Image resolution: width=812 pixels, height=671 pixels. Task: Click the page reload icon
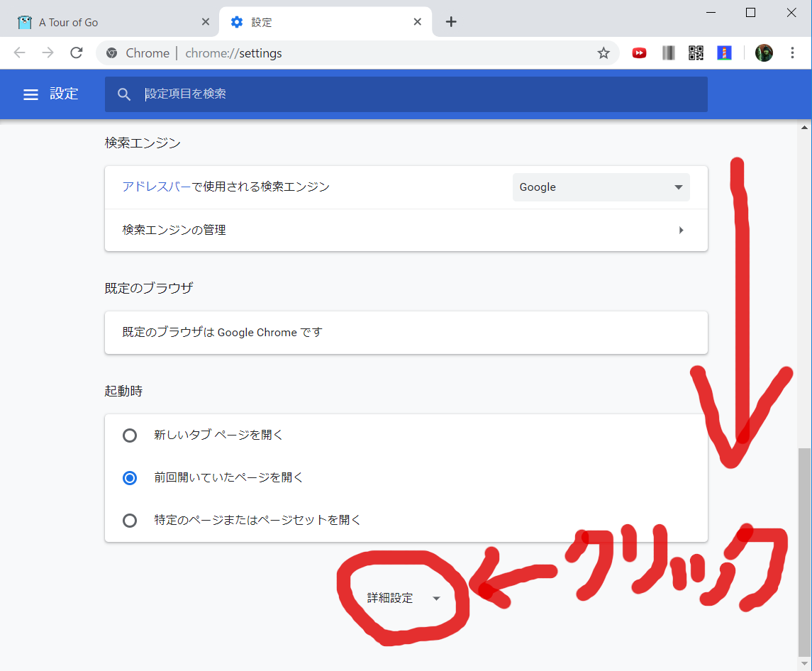77,53
